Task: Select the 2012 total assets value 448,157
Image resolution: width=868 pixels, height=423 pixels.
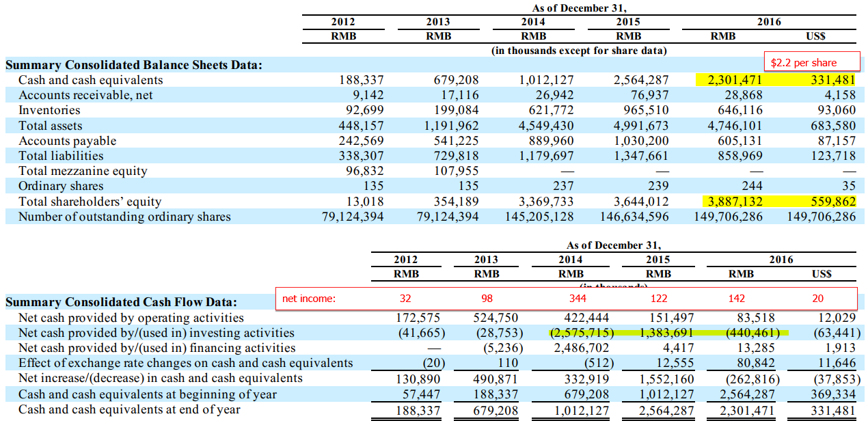Action: (x=361, y=126)
